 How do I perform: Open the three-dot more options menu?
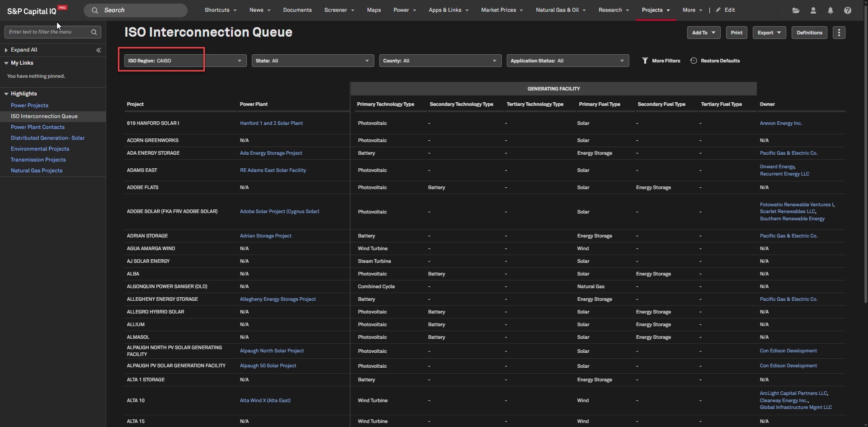point(839,33)
